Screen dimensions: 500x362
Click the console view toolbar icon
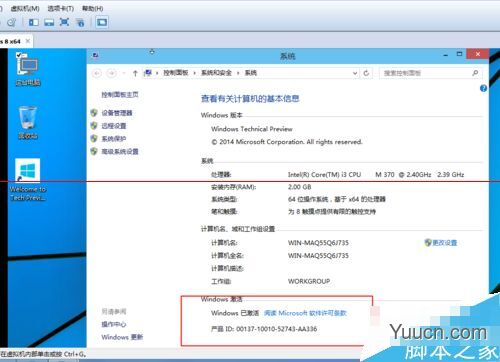pyautogui.click(x=102, y=22)
